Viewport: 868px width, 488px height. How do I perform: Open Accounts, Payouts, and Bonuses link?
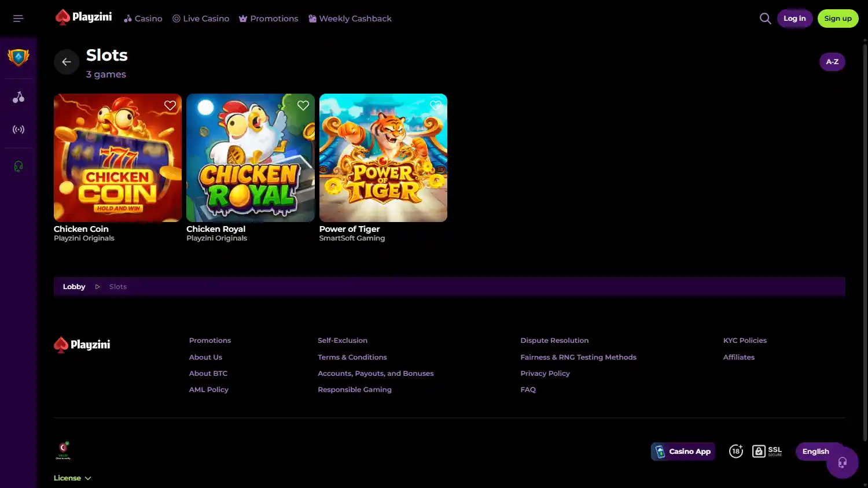376,374
